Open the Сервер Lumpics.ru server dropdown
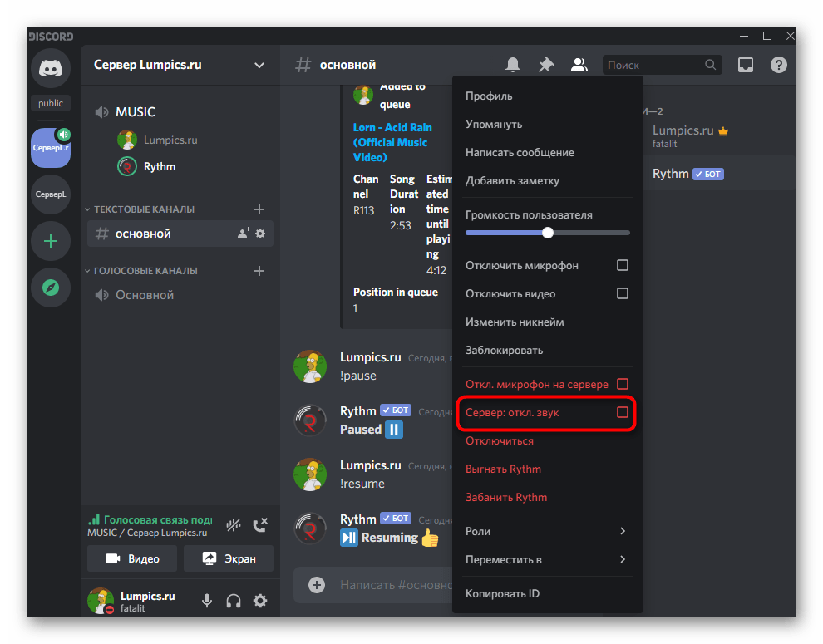The image size is (823, 644). click(259, 65)
